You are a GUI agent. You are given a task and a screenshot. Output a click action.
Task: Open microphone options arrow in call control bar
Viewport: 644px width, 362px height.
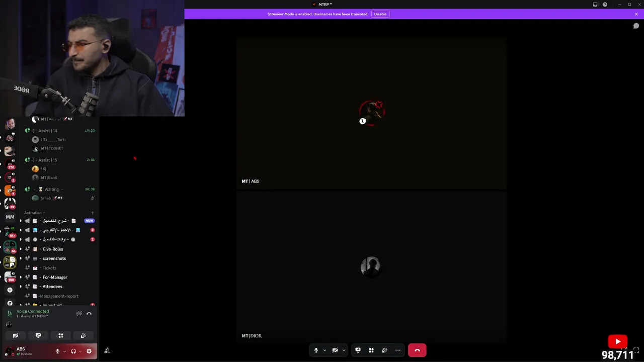tap(325, 350)
